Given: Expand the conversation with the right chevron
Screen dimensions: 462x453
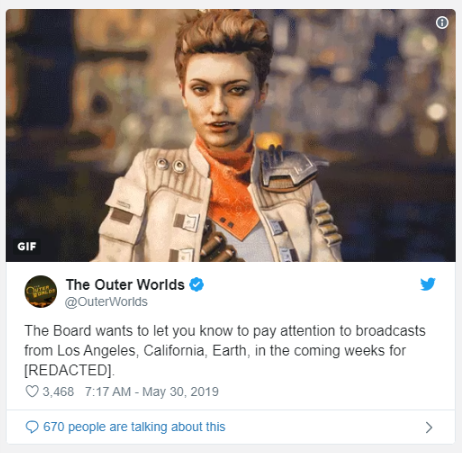Looking at the screenshot, I should tap(429, 427).
